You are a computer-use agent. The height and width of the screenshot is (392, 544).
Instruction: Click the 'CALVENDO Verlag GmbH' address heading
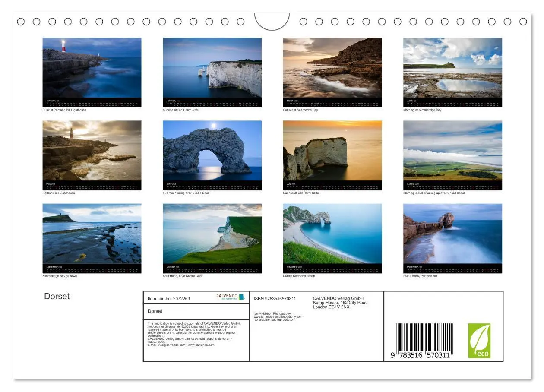[x=338, y=298]
